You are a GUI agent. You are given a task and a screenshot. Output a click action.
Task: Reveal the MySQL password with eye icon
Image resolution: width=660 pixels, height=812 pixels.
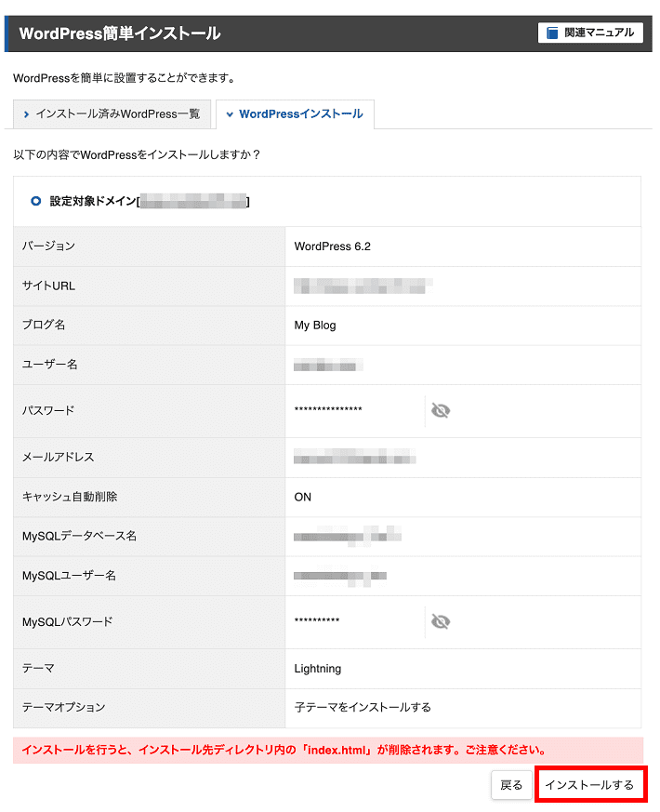[x=440, y=621]
